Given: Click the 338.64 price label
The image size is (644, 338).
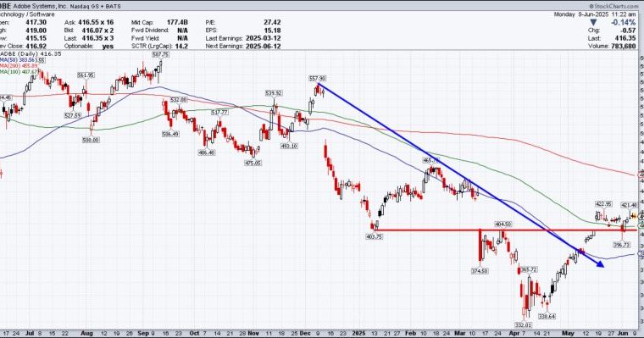Looking at the screenshot, I should point(547,316).
